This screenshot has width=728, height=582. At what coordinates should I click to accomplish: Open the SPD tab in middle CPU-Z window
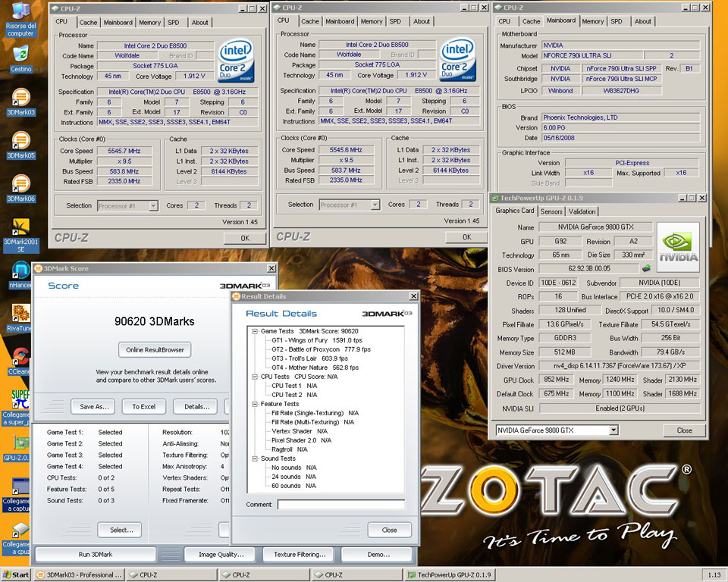pyautogui.click(x=395, y=21)
